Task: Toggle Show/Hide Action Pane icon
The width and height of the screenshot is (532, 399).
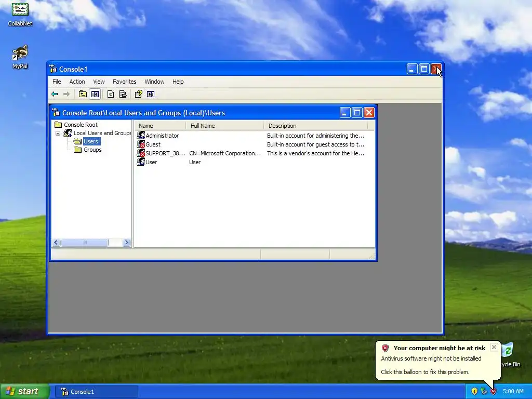Action: 151,94
